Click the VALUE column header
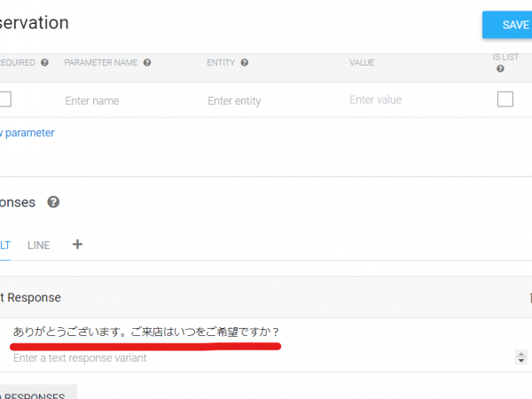This screenshot has height=399, width=532. pos(362,63)
